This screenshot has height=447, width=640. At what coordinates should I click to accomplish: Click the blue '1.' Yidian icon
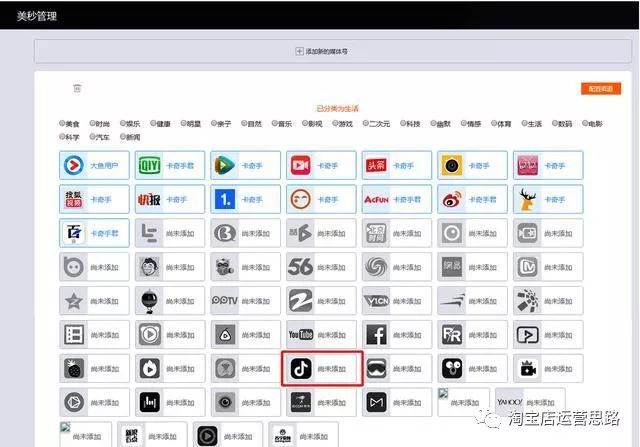225,199
